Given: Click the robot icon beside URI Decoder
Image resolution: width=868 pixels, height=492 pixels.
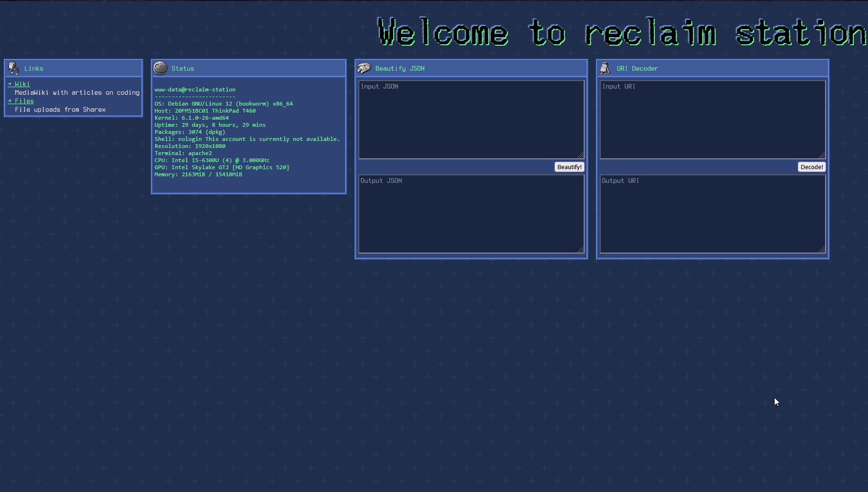Looking at the screenshot, I should pos(605,68).
